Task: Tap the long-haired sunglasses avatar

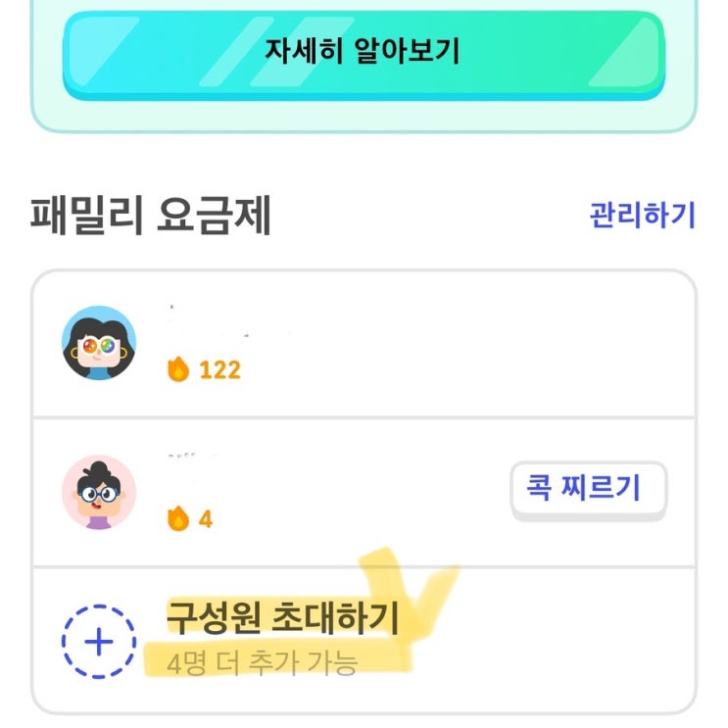Action: [99, 343]
